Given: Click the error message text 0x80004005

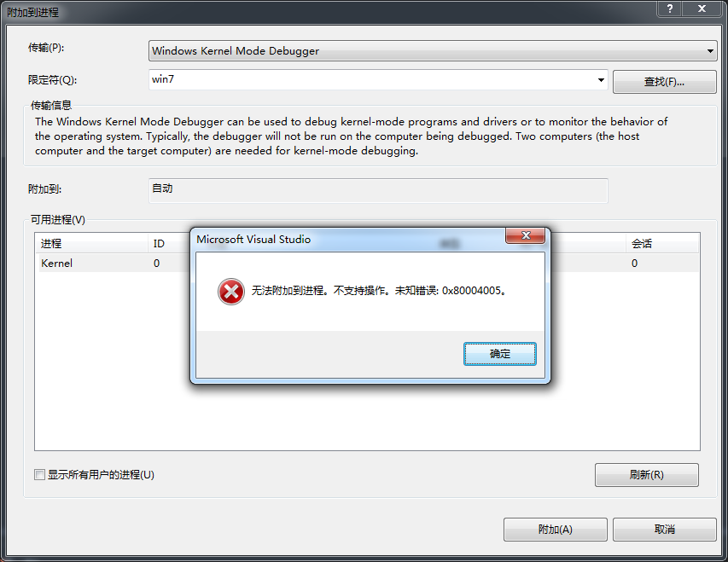Looking at the screenshot, I should pyautogui.click(x=471, y=291).
